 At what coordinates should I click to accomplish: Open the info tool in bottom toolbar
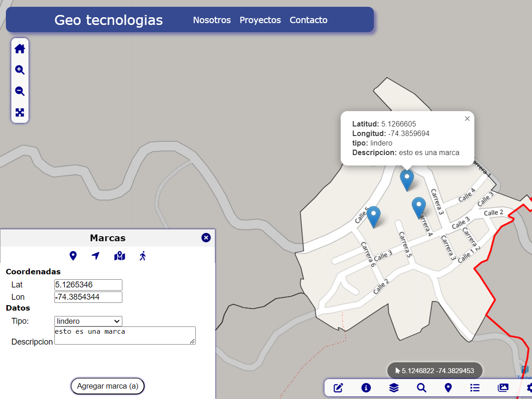click(x=366, y=388)
